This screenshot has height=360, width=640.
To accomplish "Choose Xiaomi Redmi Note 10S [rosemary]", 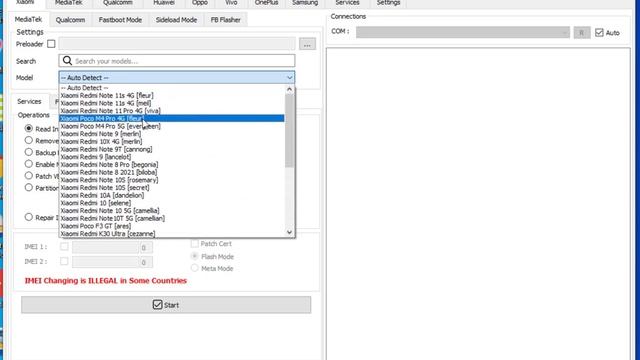I will tap(172, 180).
